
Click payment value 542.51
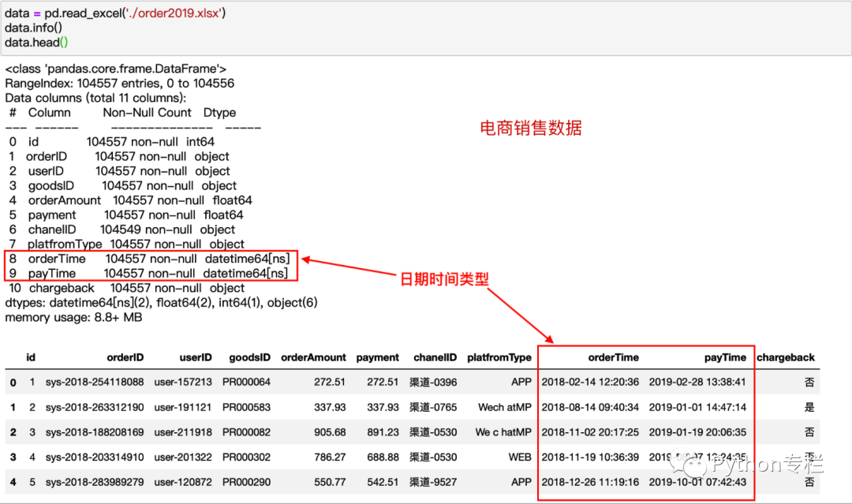coord(383,482)
